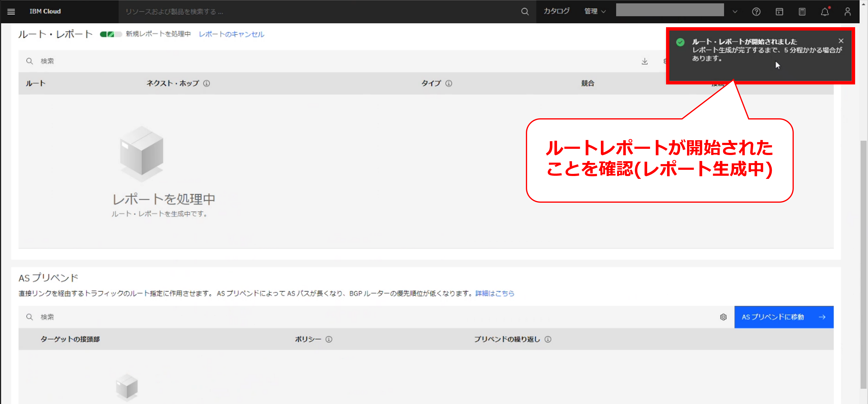The image size is (868, 404).
Task: Click the レポートのキャンセル link
Action: 231,34
